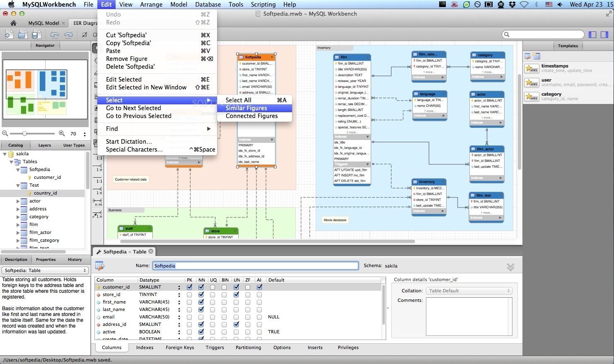Click the new document toolbar icon
The height and width of the screenshot is (364, 614).
pyautogui.click(x=9, y=35)
